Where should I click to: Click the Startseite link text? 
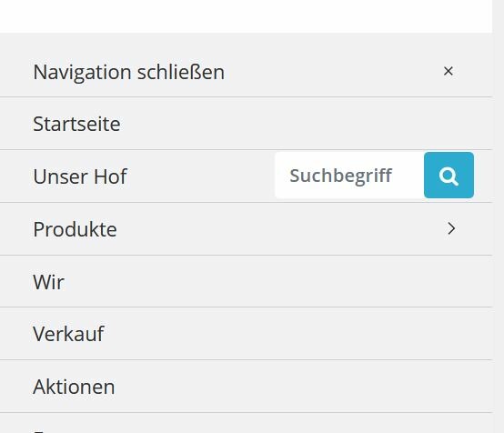(x=76, y=124)
